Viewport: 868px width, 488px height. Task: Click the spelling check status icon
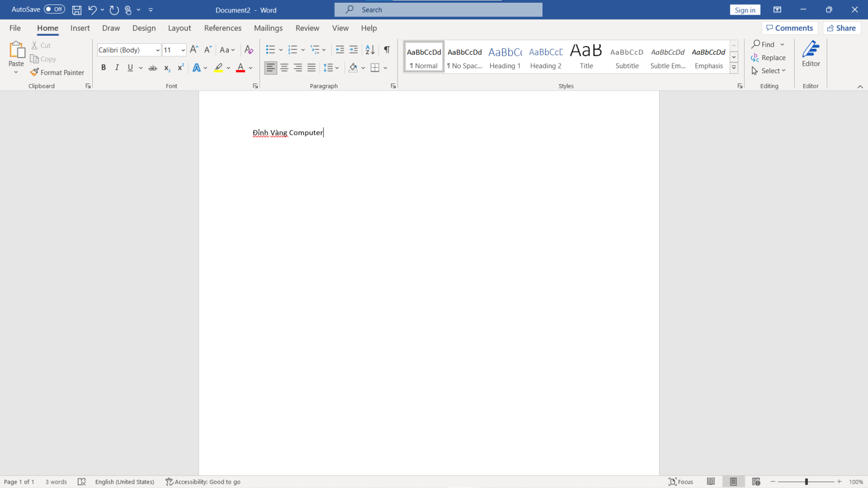82,481
